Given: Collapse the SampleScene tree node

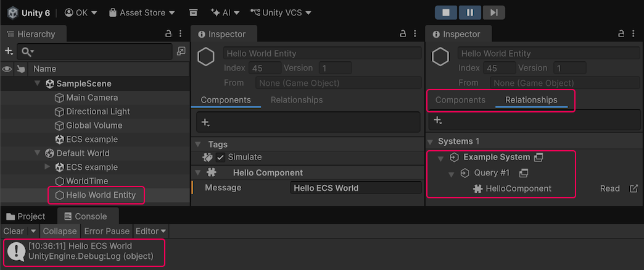Looking at the screenshot, I should [x=38, y=84].
